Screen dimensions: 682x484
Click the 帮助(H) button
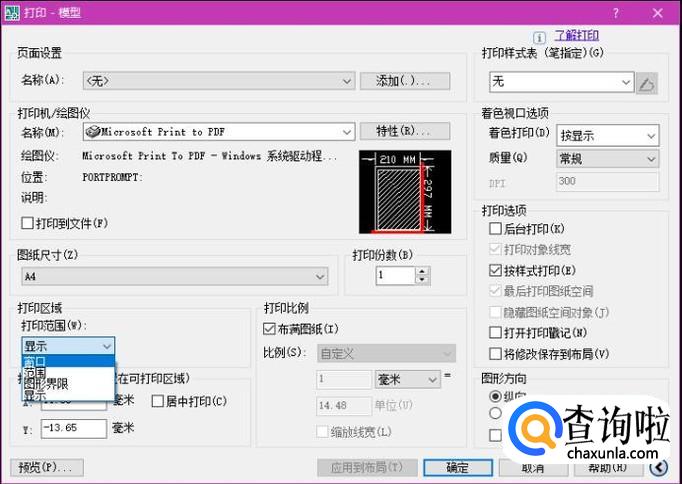(x=608, y=468)
